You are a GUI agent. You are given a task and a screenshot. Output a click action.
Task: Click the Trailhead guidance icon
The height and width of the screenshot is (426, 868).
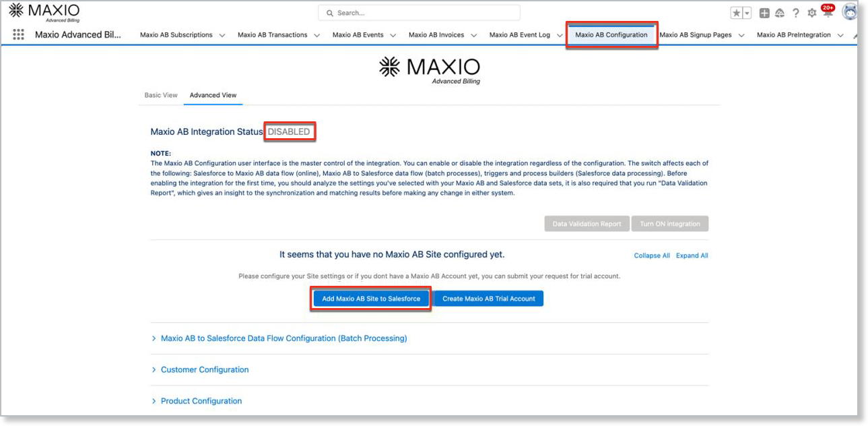coord(780,13)
